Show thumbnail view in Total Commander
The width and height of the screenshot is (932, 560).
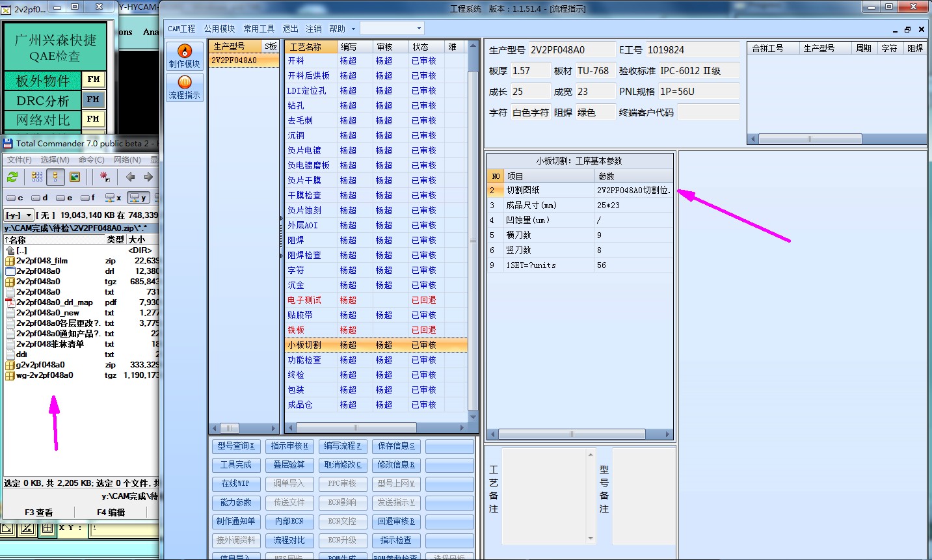(x=75, y=177)
